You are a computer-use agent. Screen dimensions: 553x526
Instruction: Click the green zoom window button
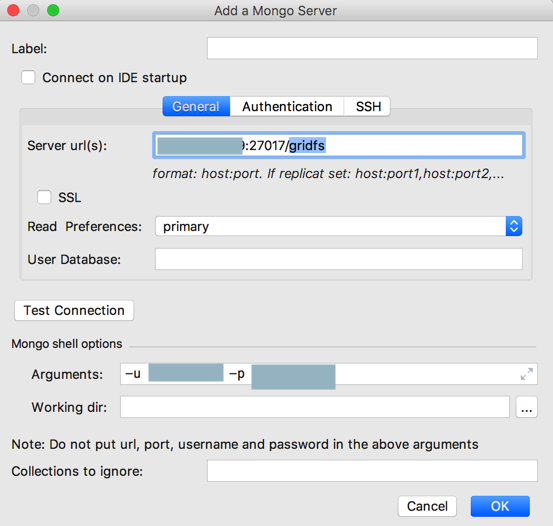tap(53, 10)
